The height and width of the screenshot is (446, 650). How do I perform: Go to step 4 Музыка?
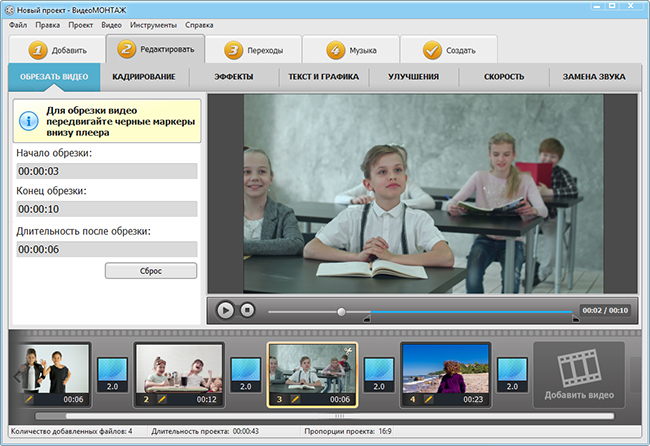[351, 50]
